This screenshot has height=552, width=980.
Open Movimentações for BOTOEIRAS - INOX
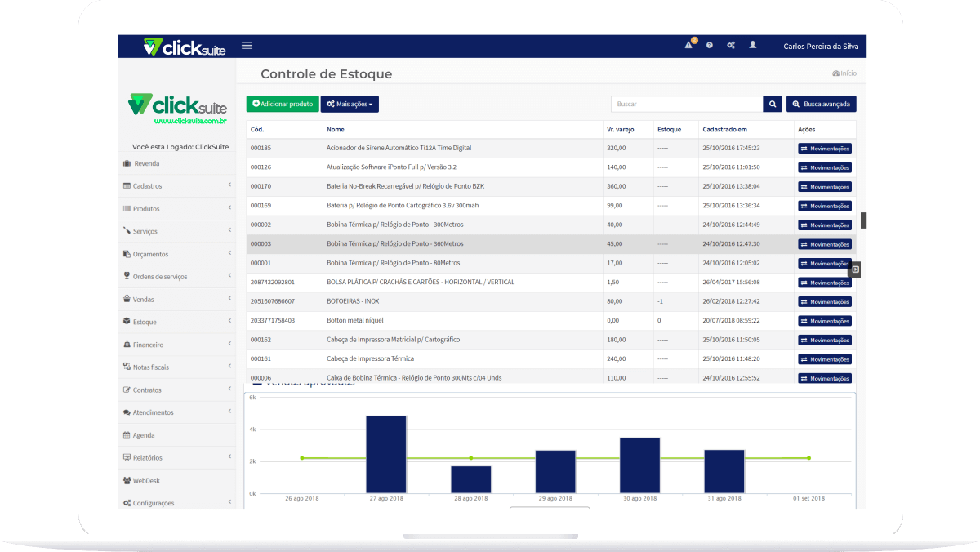point(825,302)
